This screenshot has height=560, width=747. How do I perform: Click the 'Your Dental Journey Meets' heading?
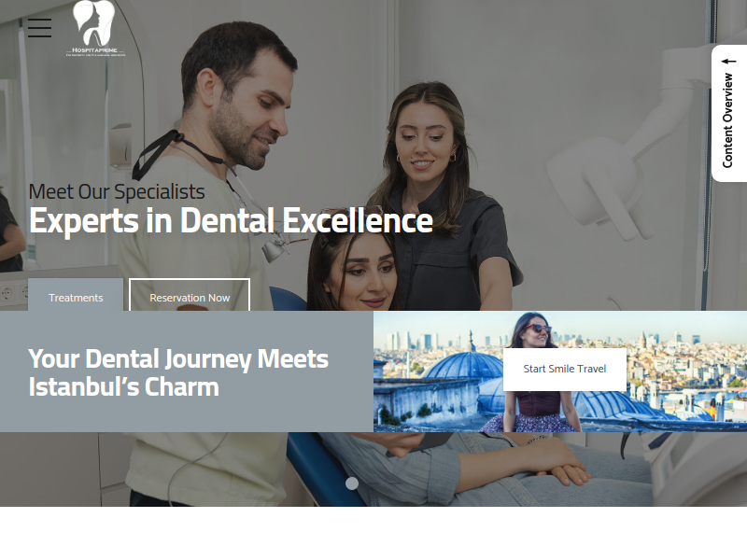[x=178, y=358]
